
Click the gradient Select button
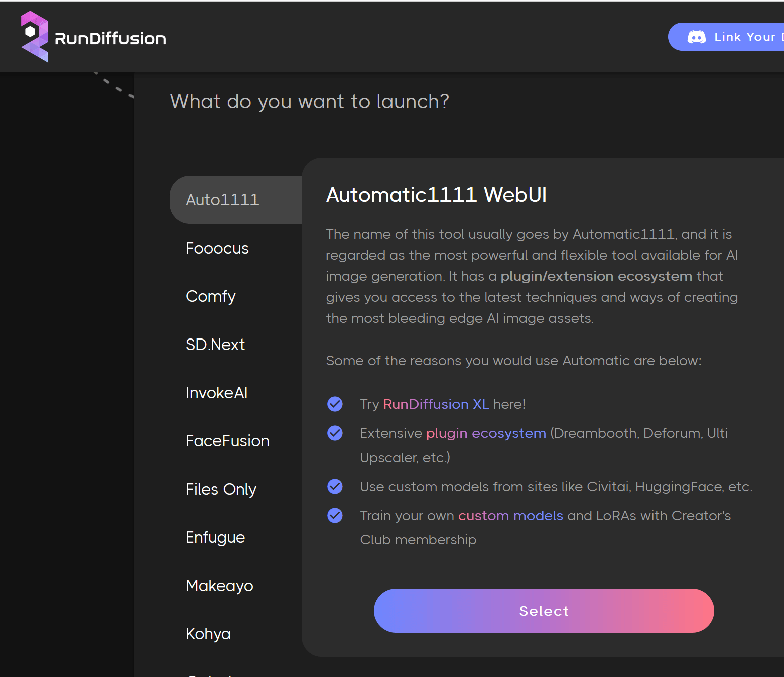pyautogui.click(x=544, y=611)
